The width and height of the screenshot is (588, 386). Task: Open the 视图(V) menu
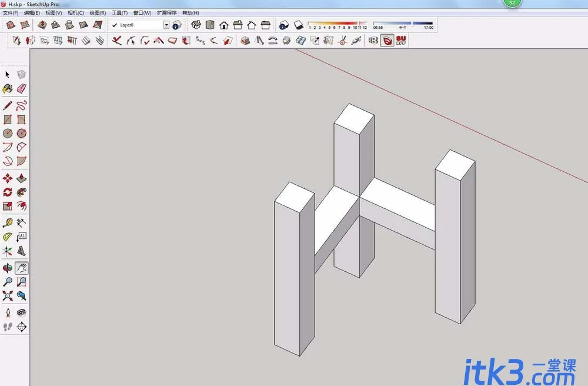(54, 13)
